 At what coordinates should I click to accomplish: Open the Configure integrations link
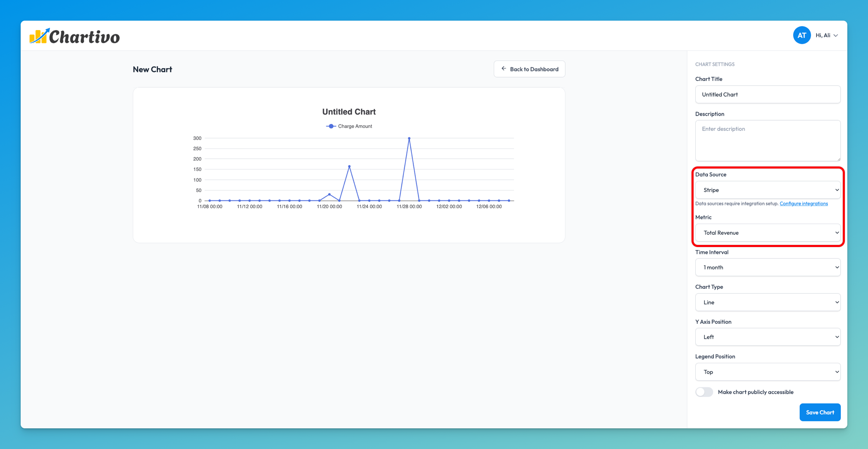click(804, 203)
